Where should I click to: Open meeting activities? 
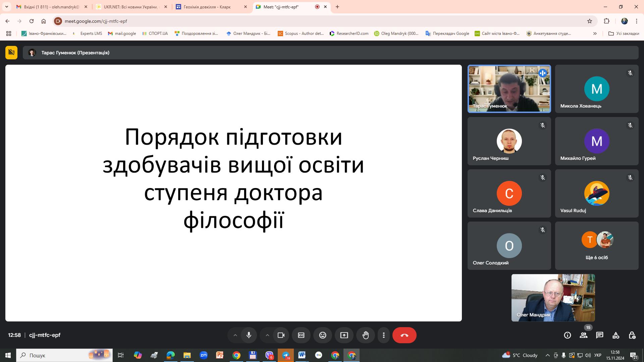pyautogui.click(x=616, y=335)
